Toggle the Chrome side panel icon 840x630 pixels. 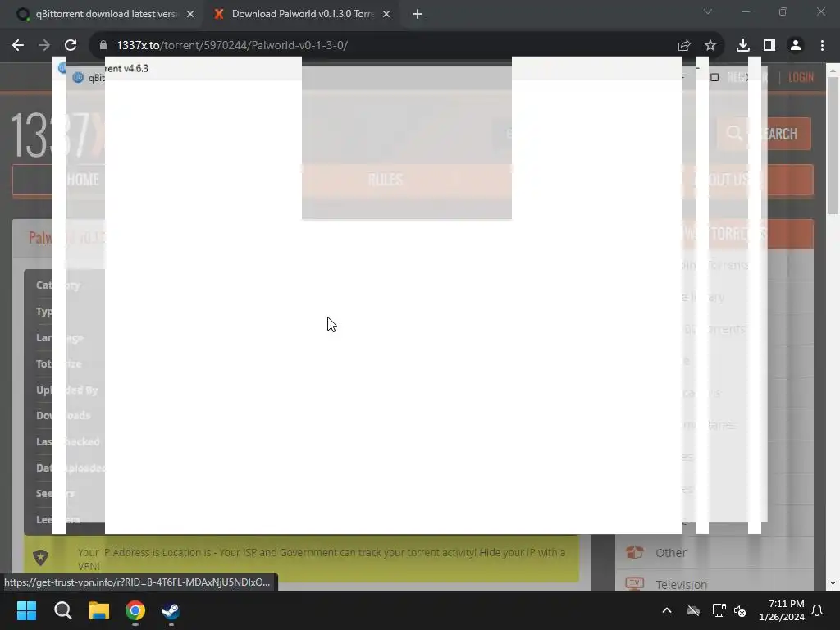[x=769, y=46]
